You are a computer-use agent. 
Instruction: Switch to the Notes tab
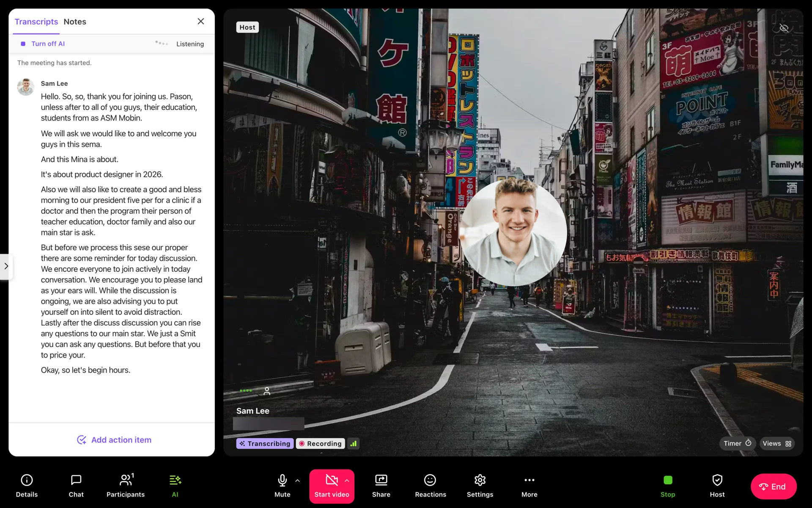(75, 22)
